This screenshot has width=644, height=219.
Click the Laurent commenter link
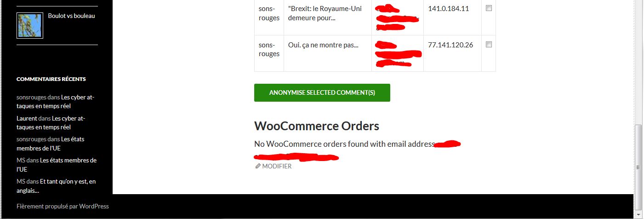[x=27, y=118]
